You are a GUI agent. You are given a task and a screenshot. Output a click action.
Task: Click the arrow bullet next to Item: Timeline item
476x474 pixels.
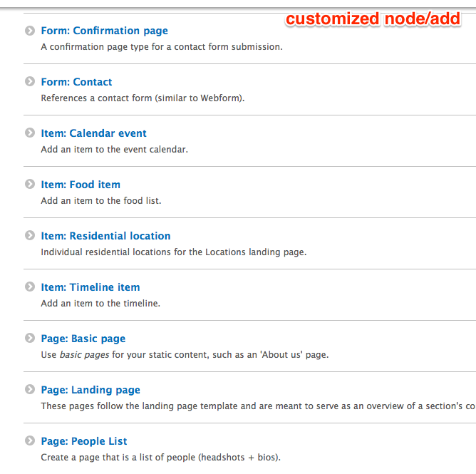tap(29, 287)
